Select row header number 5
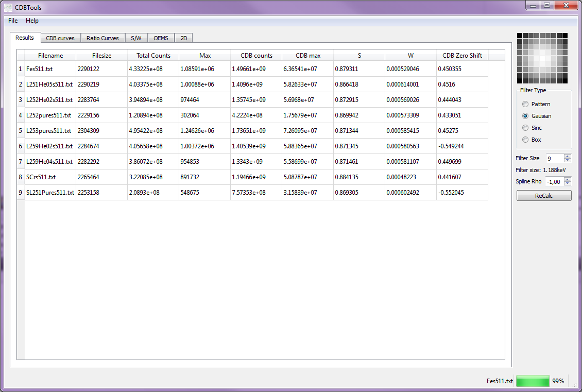 click(21, 131)
